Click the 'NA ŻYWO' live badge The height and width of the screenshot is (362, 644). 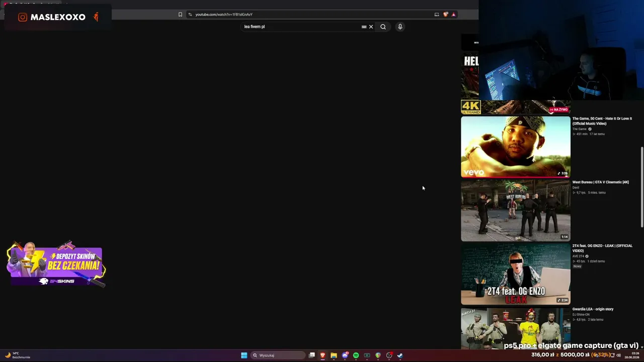(559, 110)
